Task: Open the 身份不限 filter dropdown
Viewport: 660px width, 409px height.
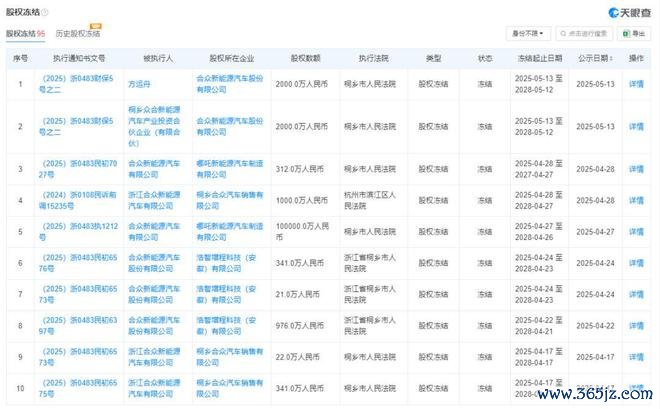Action: [x=528, y=33]
